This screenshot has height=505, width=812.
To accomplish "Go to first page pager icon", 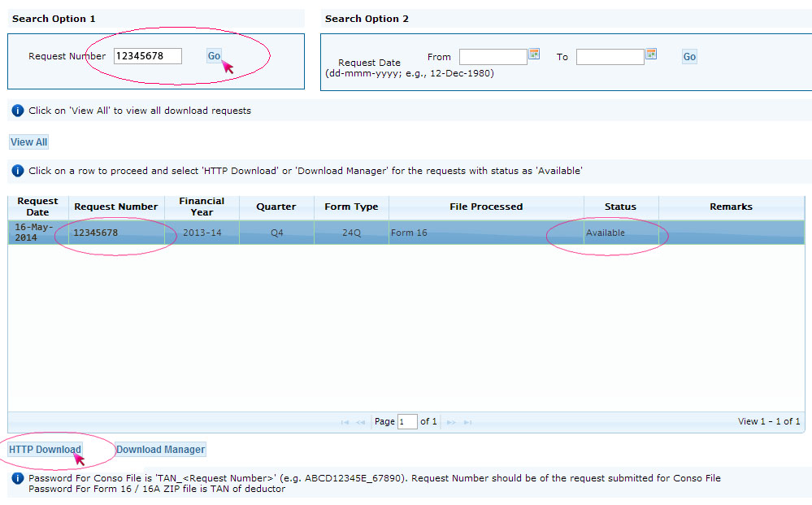I will (x=345, y=422).
